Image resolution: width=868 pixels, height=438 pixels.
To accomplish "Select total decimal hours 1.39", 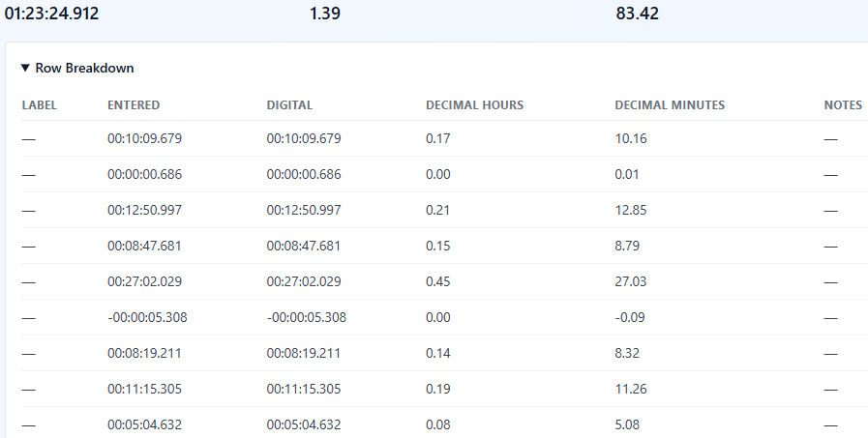I will 325,14.
